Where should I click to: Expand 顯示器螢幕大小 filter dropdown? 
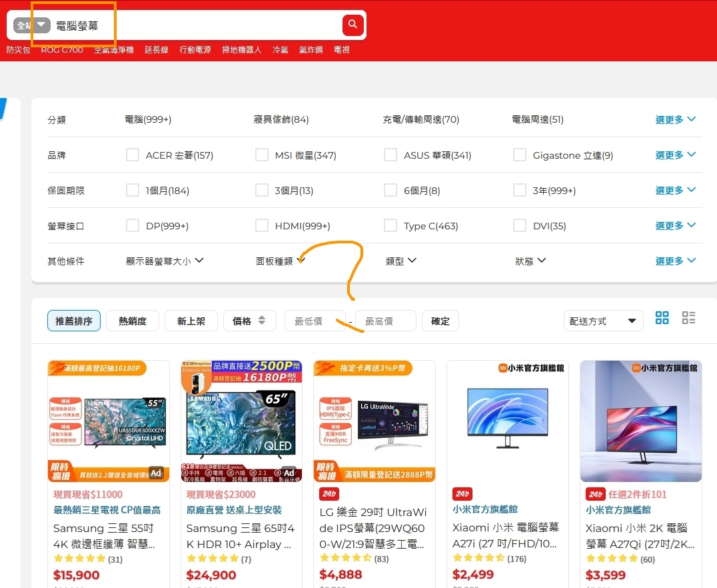[x=165, y=261]
